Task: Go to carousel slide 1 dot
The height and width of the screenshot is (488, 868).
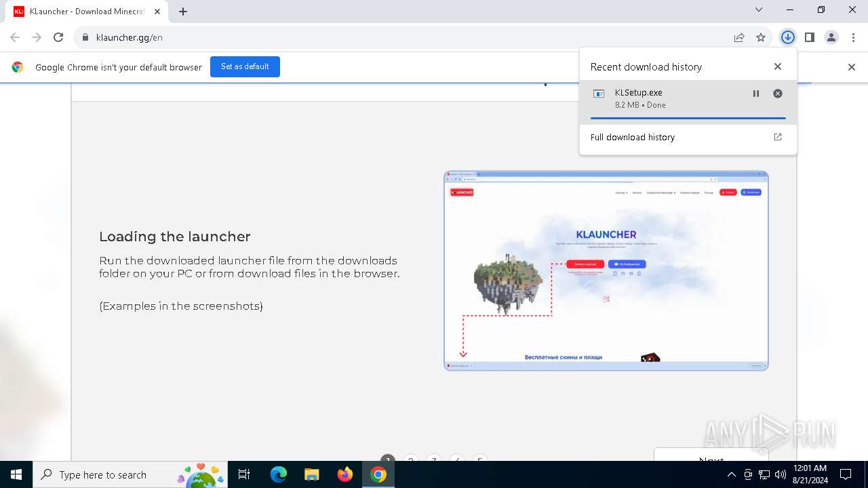Action: pos(388,459)
